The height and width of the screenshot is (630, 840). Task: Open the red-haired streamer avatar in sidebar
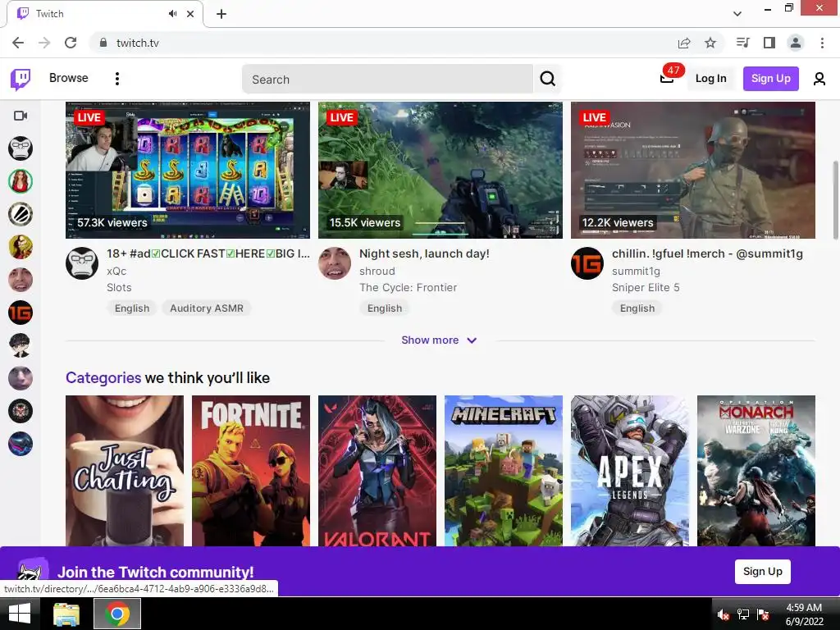click(x=21, y=181)
